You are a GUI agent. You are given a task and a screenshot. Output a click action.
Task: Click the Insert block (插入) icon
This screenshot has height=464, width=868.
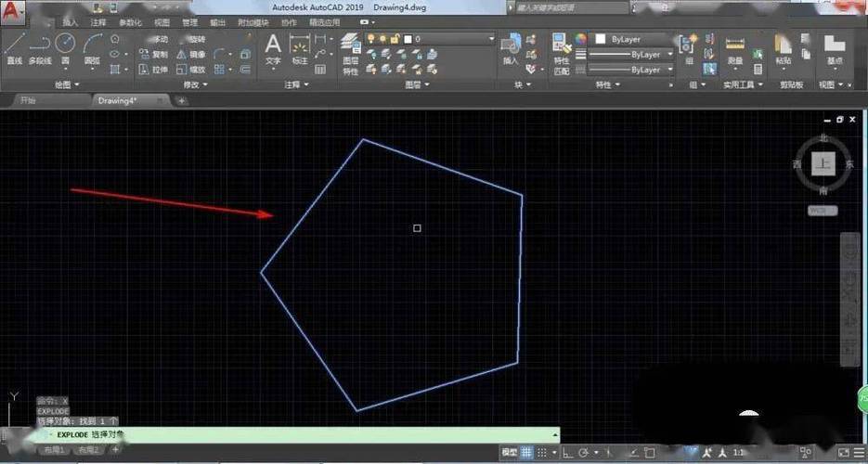(x=511, y=48)
